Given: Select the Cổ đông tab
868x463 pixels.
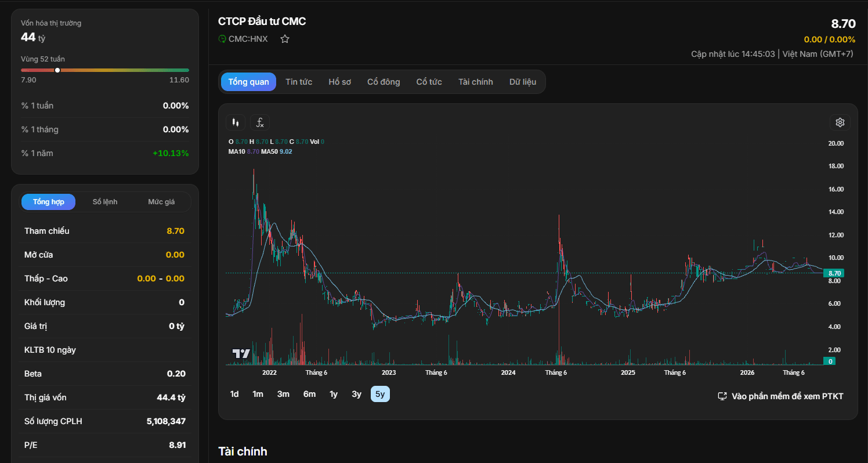Looking at the screenshot, I should tap(384, 82).
